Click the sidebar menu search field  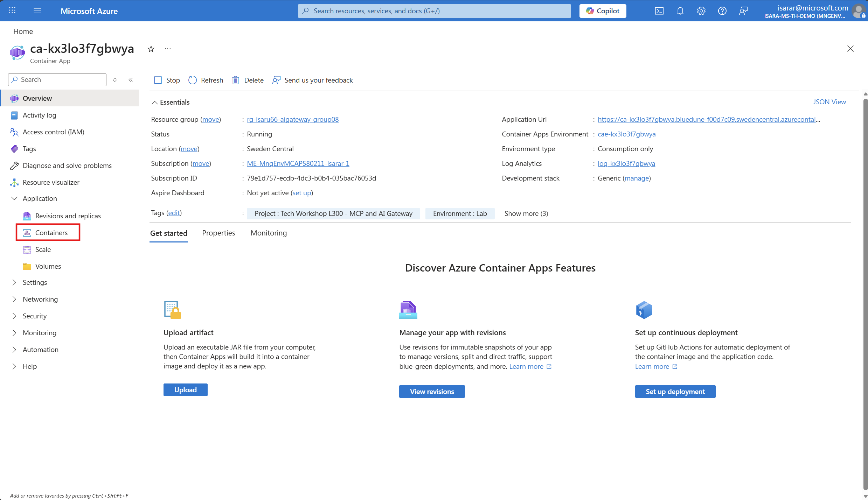(x=57, y=80)
